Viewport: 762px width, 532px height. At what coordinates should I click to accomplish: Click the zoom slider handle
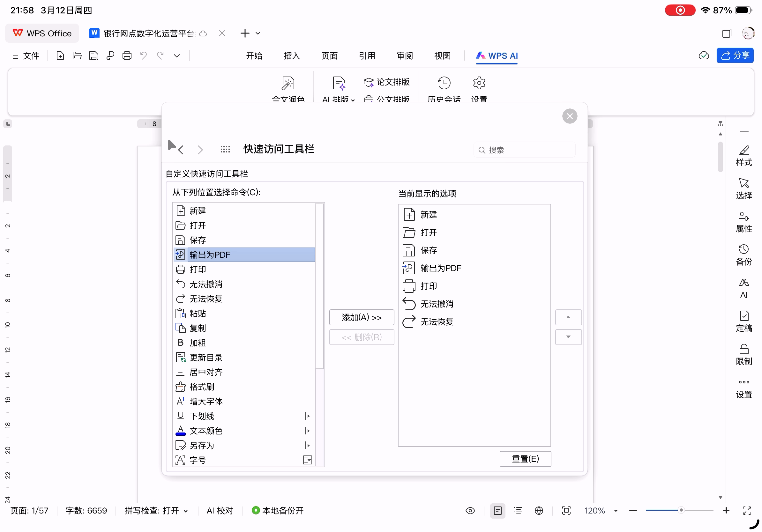point(681,510)
